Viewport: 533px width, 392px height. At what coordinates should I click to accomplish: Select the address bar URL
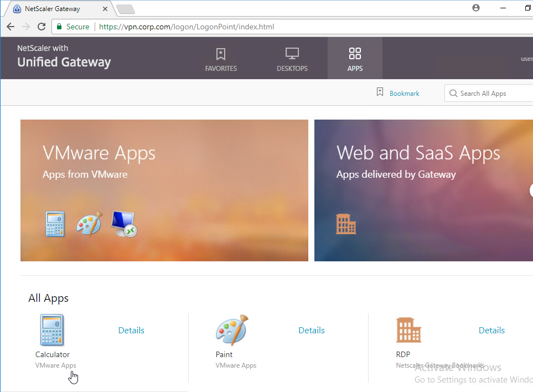pos(187,27)
